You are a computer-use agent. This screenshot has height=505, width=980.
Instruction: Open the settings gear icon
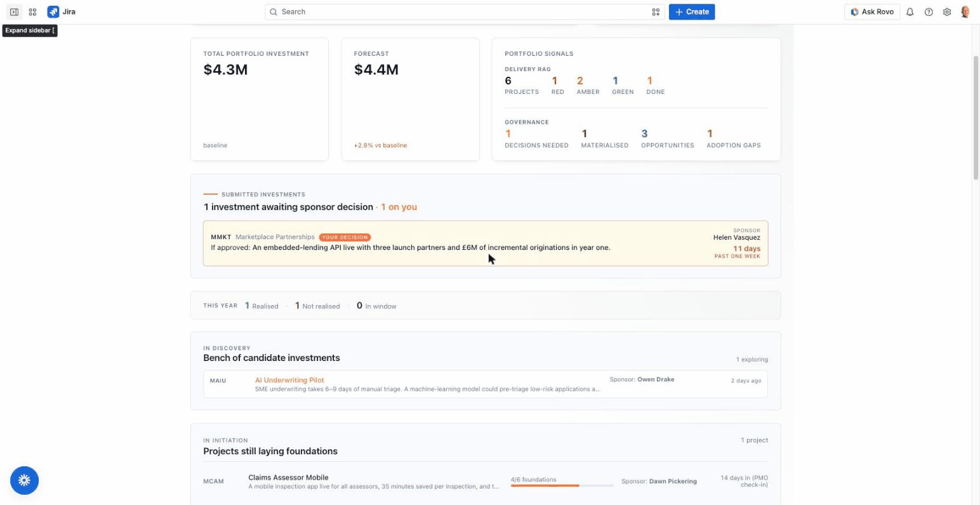point(947,12)
